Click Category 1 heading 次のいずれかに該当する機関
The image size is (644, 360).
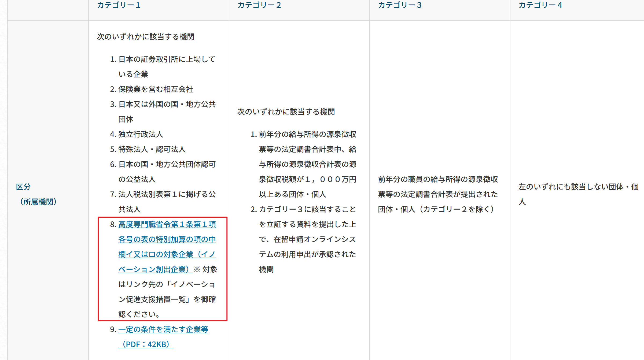[146, 37]
